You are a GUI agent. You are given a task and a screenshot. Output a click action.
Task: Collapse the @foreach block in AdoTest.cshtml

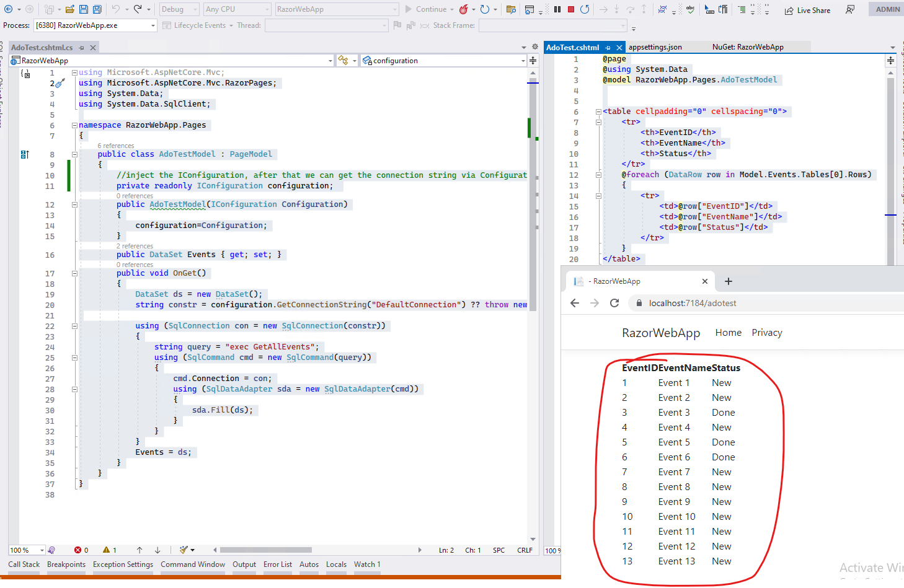click(x=598, y=175)
